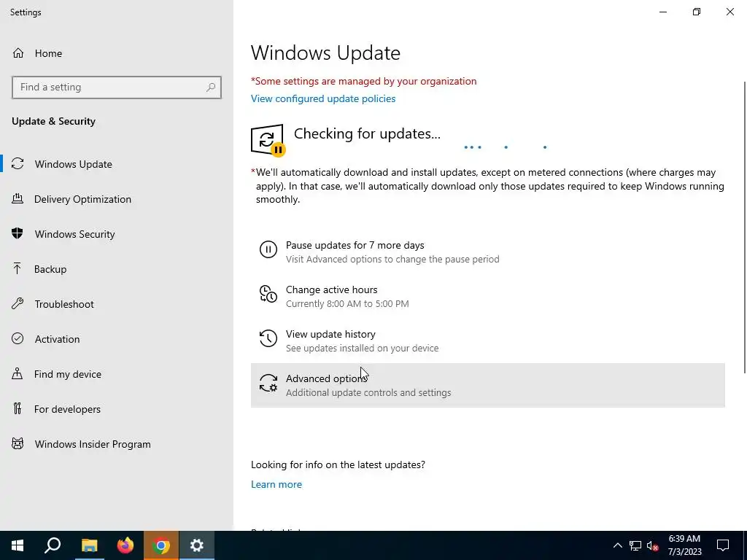747x560 pixels.
Task: Switch to Chrome on the taskbar
Action: (161, 545)
